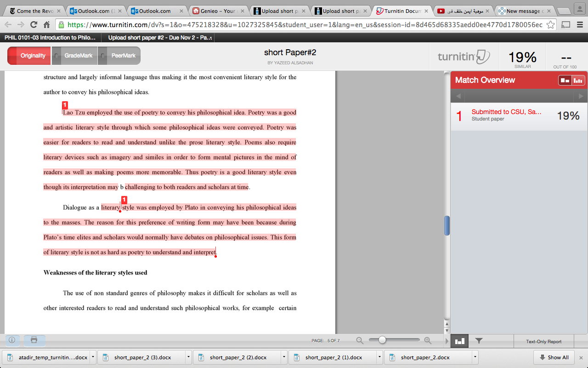The width and height of the screenshot is (588, 368).
Task: Reload the Turnitin page
Action: click(34, 24)
